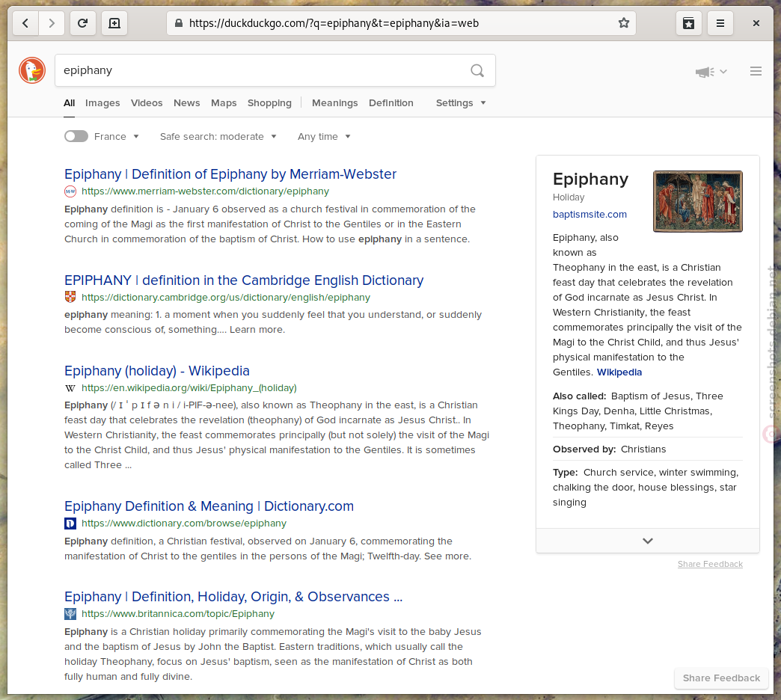Click the baptismsite.com link
Image resolution: width=781 pixels, height=700 pixels.
point(589,214)
